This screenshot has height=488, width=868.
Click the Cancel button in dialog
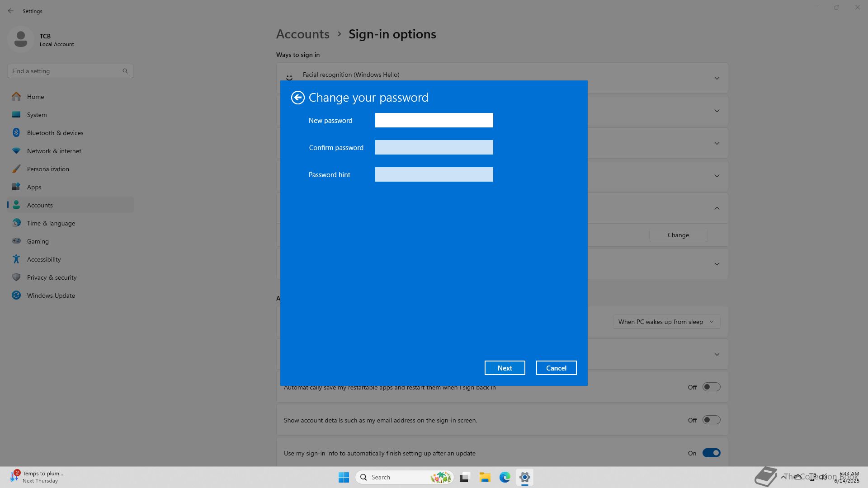pos(556,368)
